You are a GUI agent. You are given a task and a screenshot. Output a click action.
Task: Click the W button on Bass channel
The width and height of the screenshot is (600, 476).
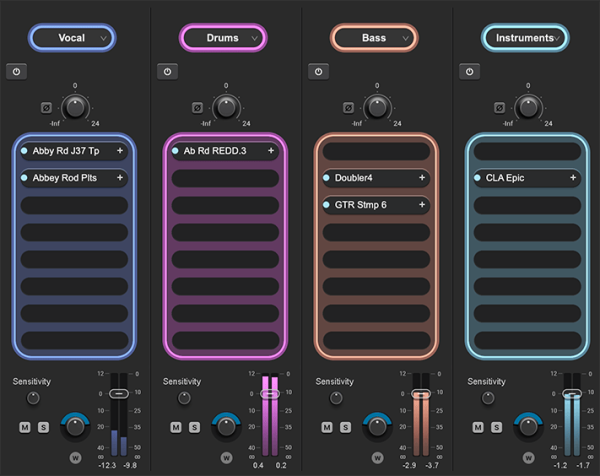(x=377, y=458)
